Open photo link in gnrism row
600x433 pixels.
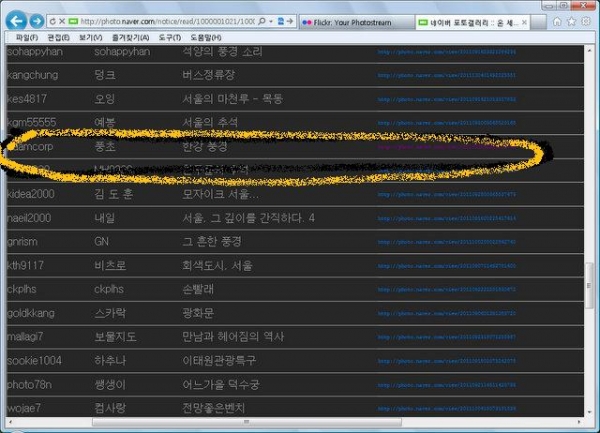click(447, 242)
